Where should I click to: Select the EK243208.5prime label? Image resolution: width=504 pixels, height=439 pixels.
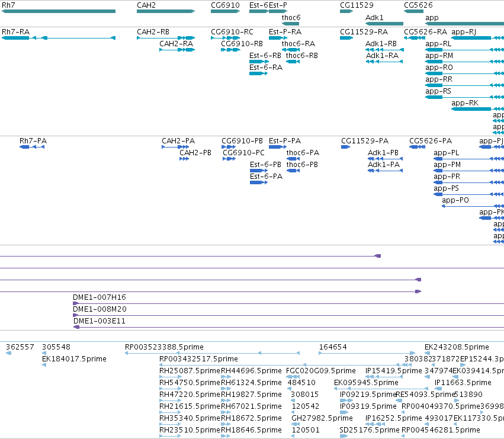coord(457,347)
